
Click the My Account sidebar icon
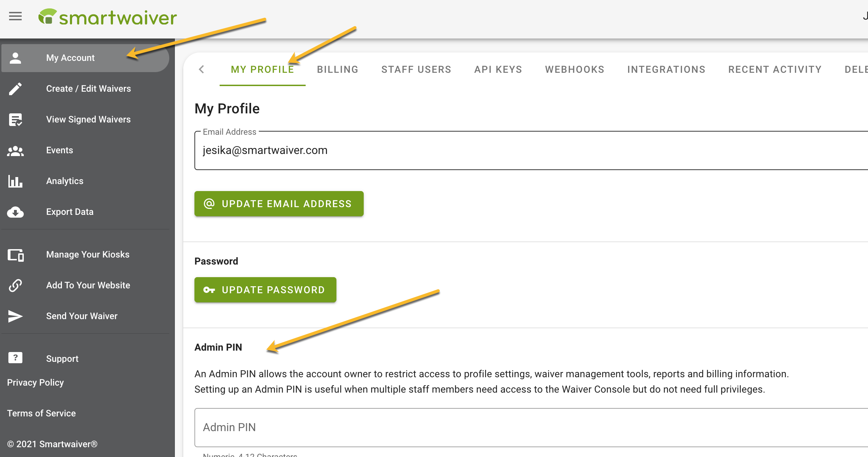coord(15,57)
